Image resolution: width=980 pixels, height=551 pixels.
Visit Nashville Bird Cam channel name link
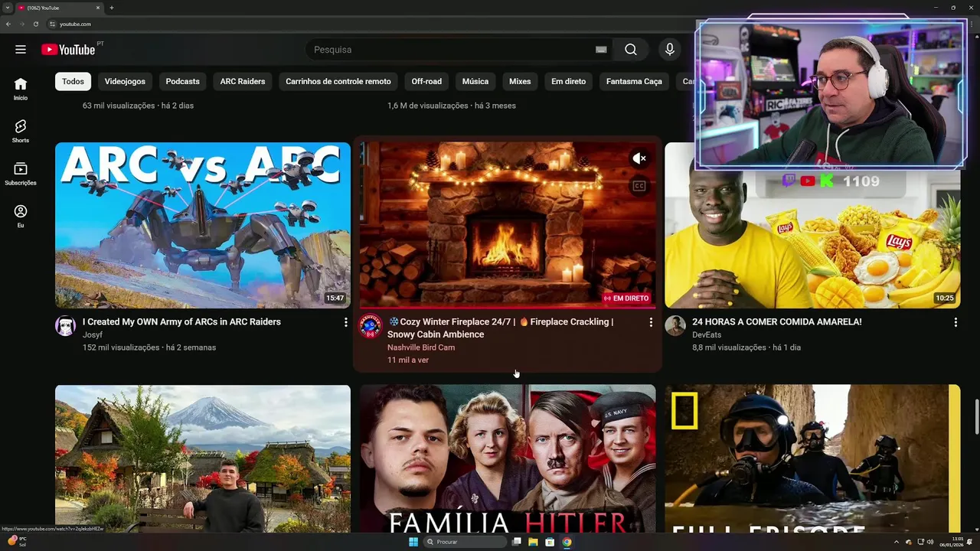click(x=421, y=347)
